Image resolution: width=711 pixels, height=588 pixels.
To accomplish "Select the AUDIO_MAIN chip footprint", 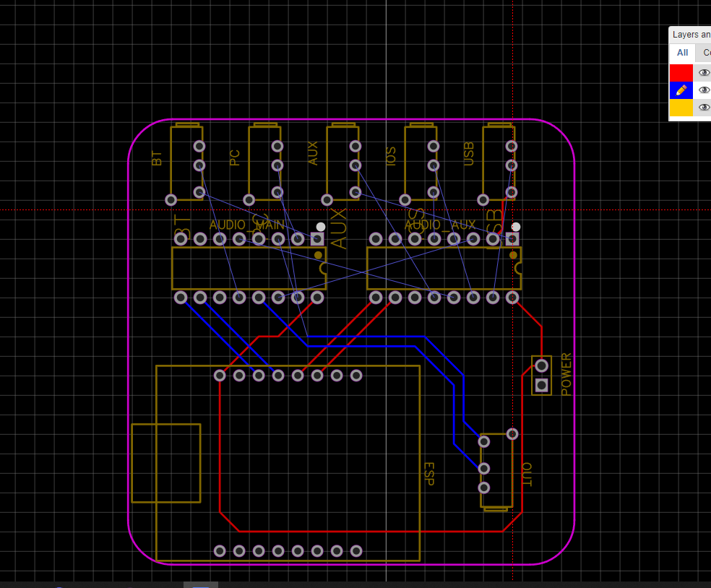I will coord(249,267).
